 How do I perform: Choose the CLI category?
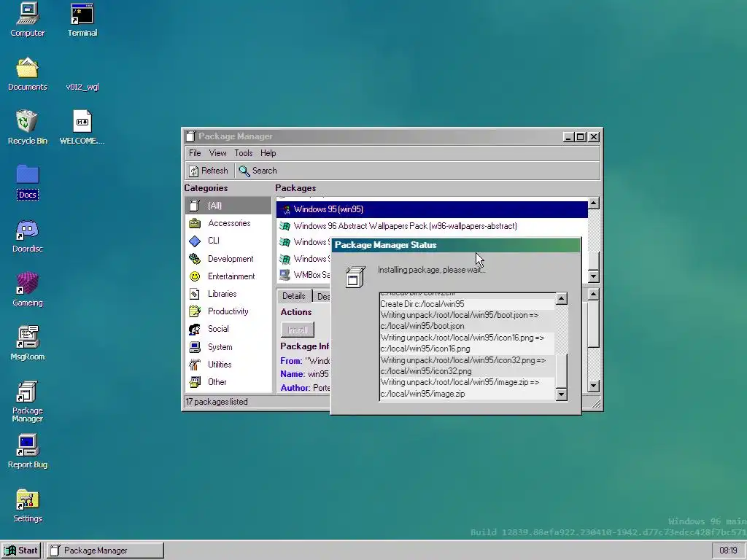(x=228, y=241)
